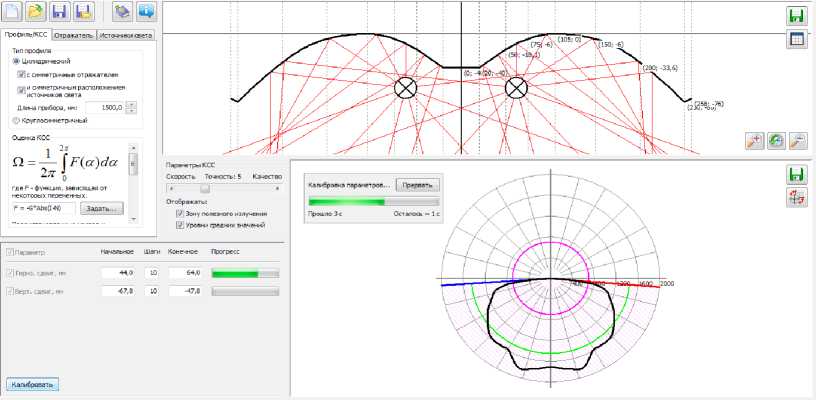Save the profile view with the green disk icon

point(797,17)
